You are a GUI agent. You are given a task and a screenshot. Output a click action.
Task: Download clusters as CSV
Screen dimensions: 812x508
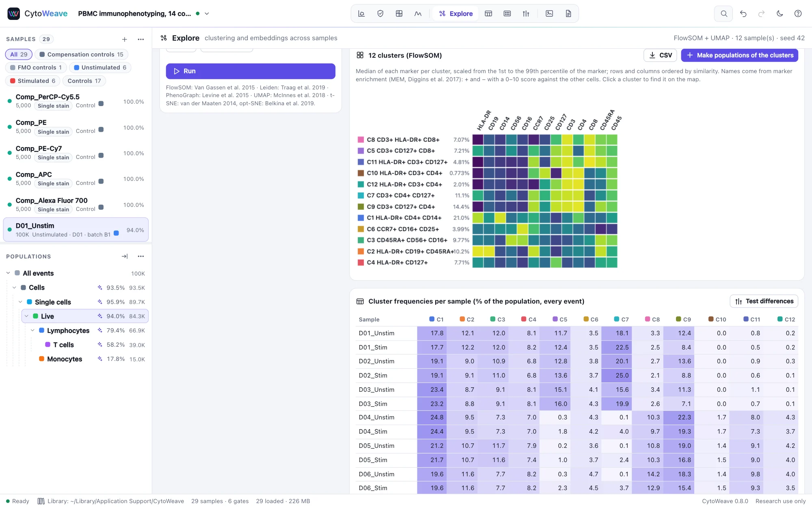pos(660,55)
